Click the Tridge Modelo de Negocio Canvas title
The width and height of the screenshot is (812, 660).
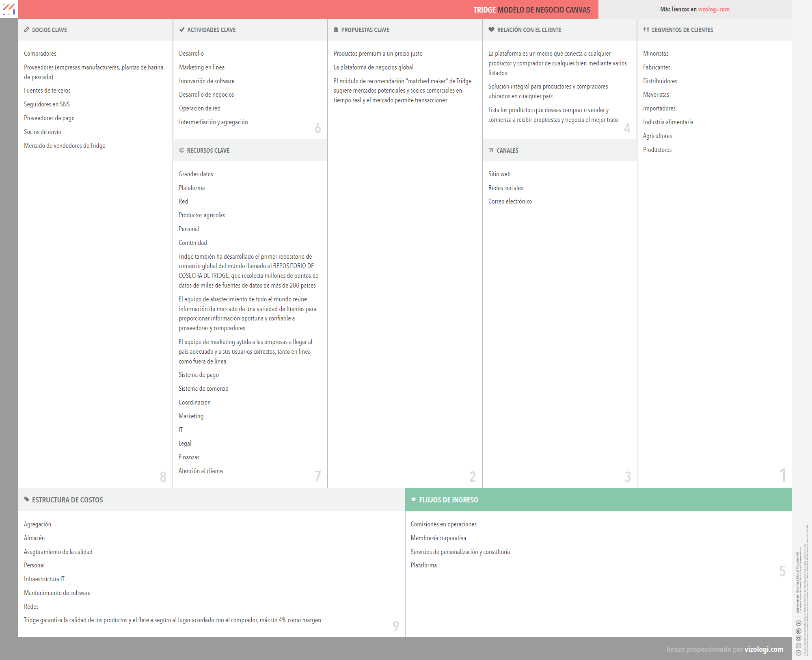531,10
